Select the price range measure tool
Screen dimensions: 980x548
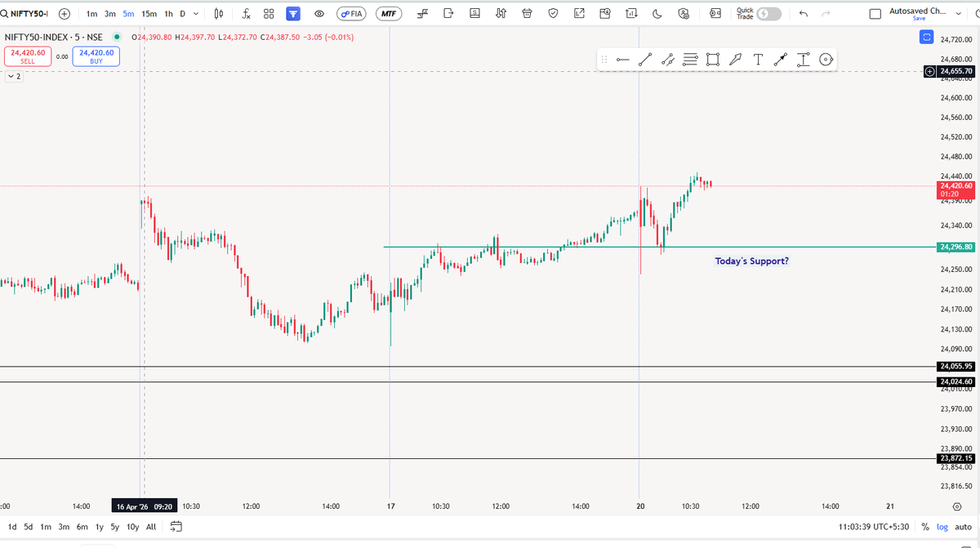coord(804,60)
